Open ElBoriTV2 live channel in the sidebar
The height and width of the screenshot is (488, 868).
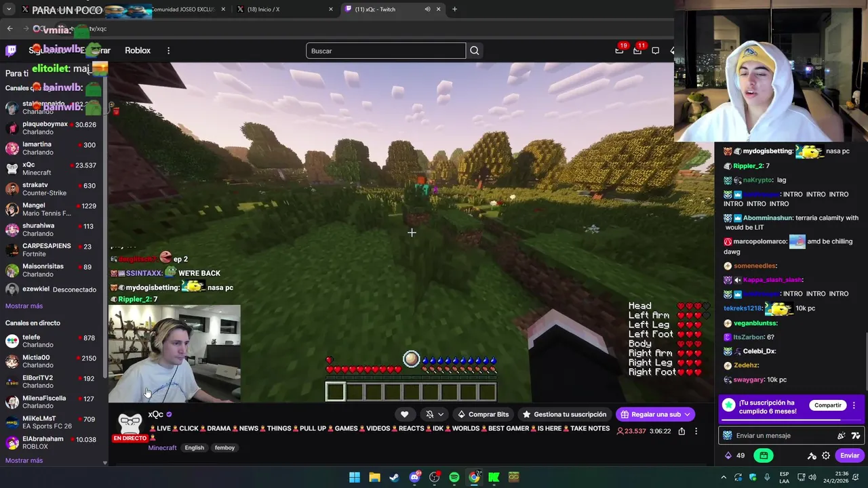click(53, 382)
